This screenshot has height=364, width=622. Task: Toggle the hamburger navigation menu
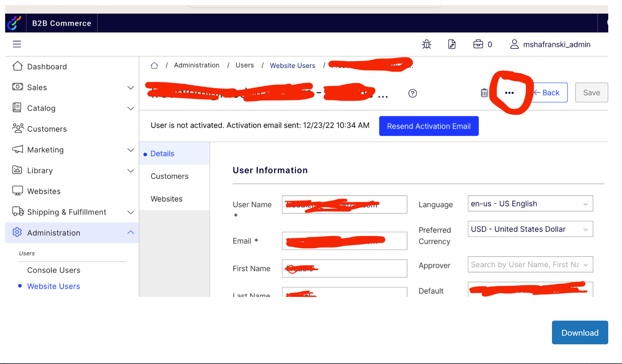point(17,44)
